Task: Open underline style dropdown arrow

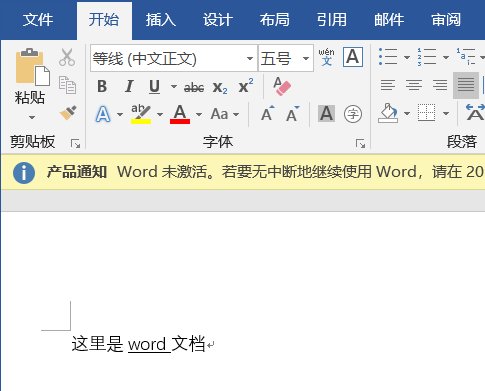Action: point(174,87)
